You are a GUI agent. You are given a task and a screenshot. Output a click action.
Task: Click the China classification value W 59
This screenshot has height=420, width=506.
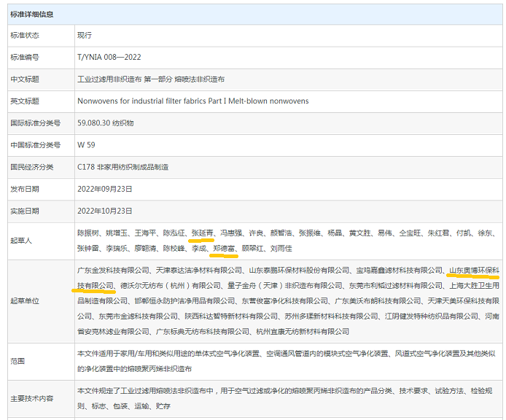(x=86, y=145)
